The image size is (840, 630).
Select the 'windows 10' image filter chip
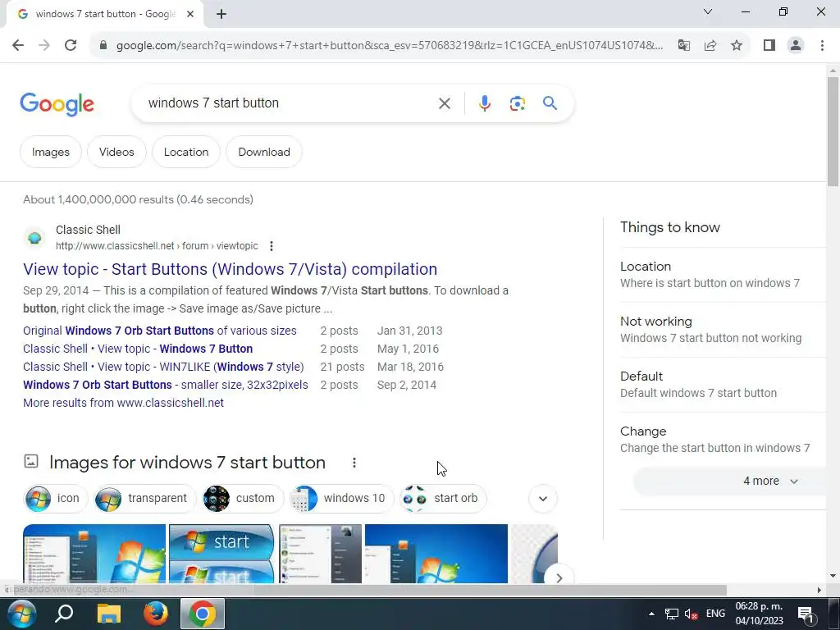point(341,498)
